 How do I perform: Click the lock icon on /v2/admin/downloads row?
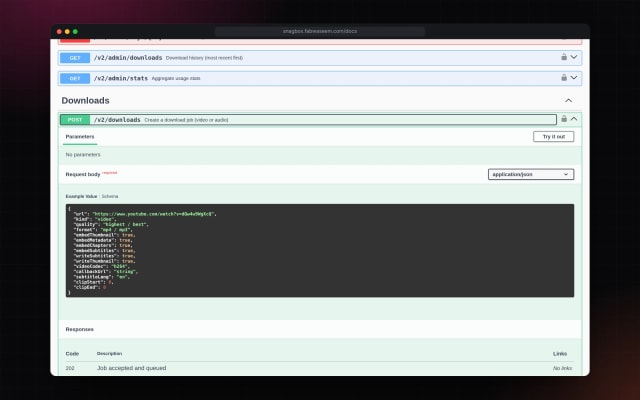coord(564,57)
